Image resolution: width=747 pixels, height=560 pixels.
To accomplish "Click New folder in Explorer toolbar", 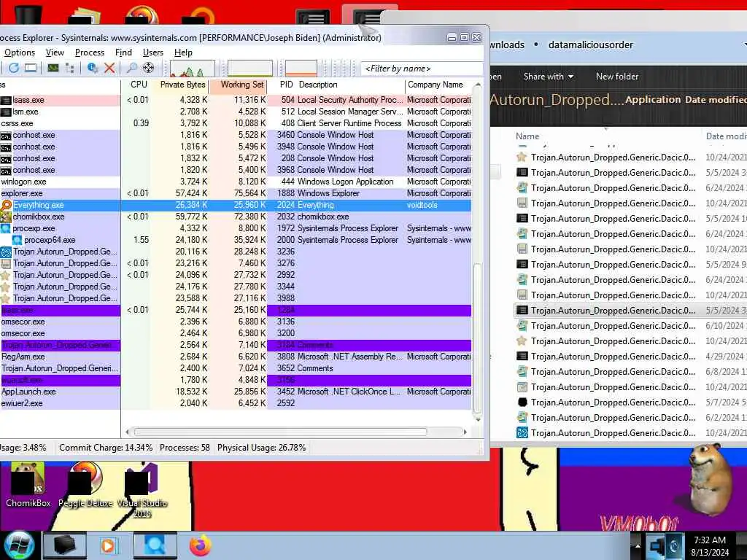I will coord(617,76).
